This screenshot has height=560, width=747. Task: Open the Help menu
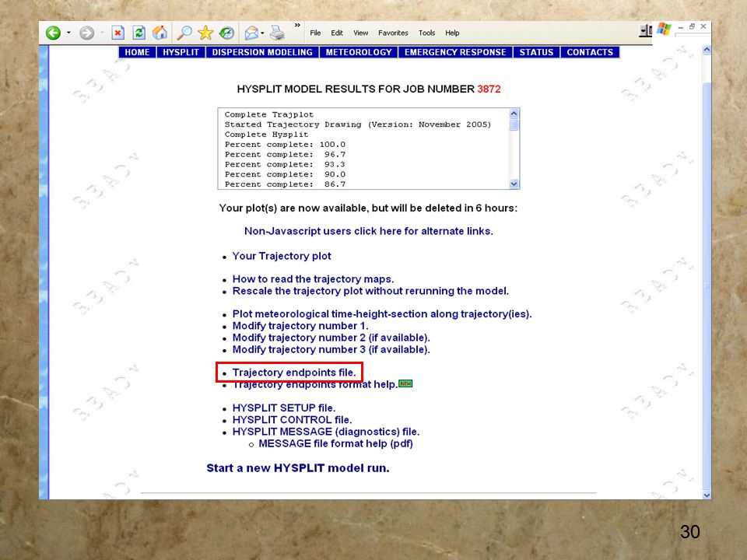[x=452, y=33]
